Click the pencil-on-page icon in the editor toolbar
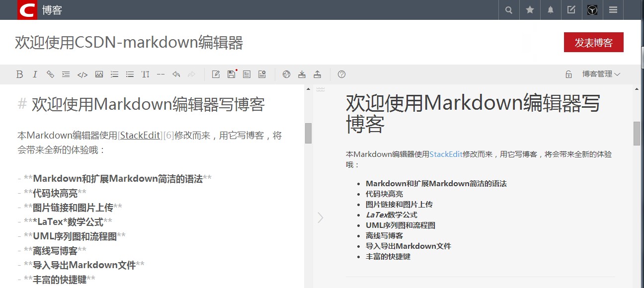Image resolution: width=644 pixels, height=288 pixels. click(x=216, y=74)
